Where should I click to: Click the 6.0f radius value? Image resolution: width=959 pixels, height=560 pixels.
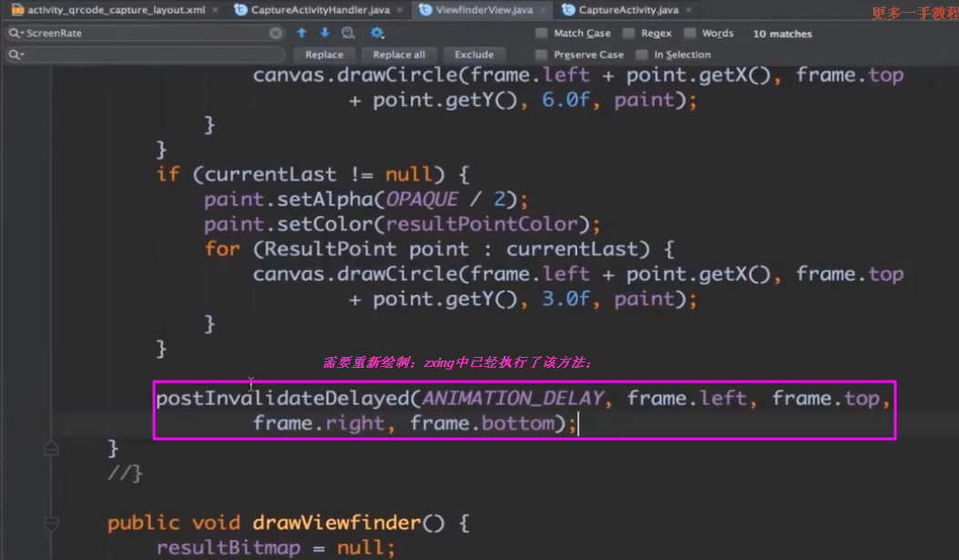tap(566, 99)
